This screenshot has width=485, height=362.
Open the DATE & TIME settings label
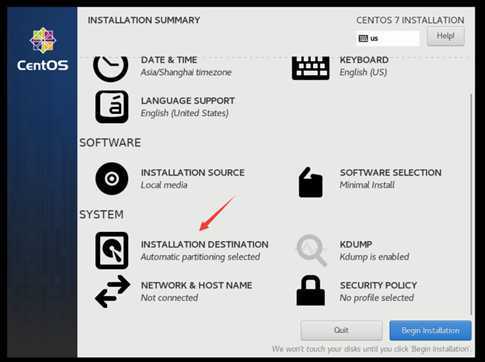pos(169,60)
